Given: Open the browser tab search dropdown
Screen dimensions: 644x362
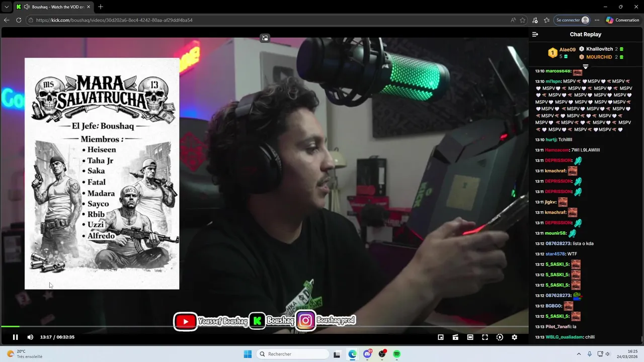Looking at the screenshot, I should pos(7,7).
